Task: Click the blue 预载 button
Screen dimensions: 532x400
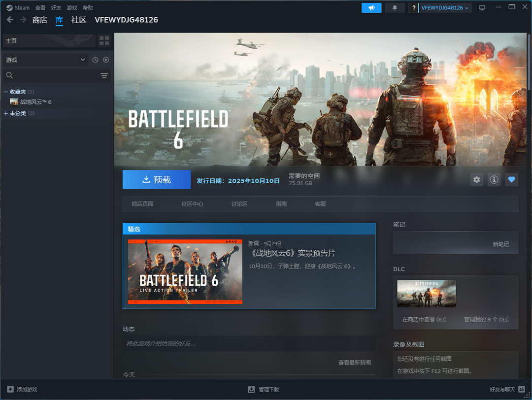Action: 157,180
